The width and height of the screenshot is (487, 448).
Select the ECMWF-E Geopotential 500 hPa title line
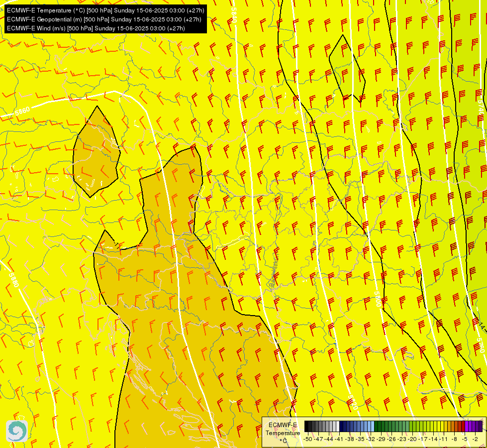coord(104,19)
